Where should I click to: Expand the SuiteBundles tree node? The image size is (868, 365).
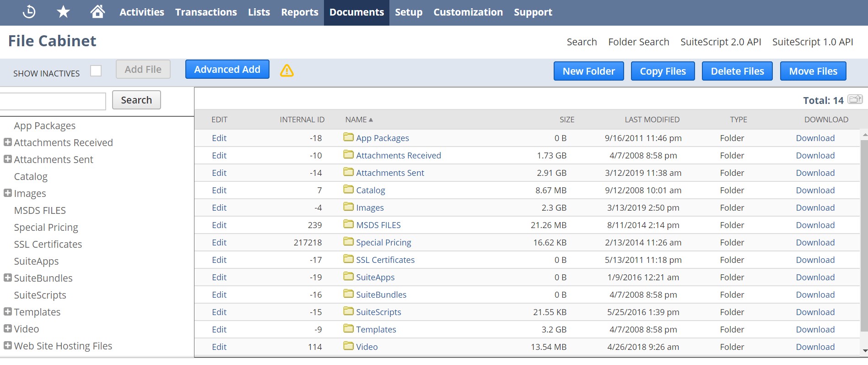tap(8, 278)
